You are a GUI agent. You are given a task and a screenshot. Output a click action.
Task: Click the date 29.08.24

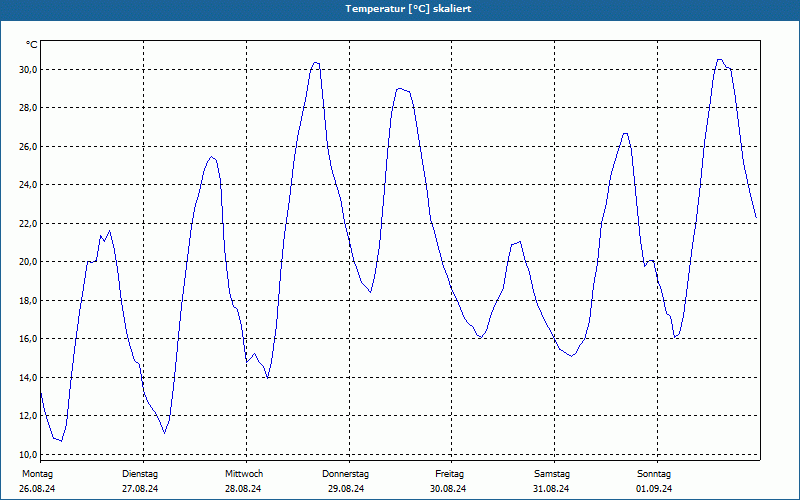tap(346, 489)
